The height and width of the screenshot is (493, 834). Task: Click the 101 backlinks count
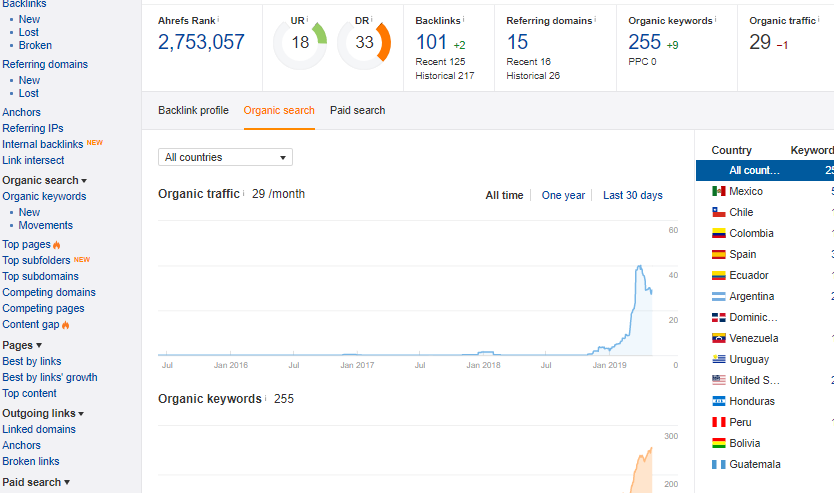(x=431, y=42)
